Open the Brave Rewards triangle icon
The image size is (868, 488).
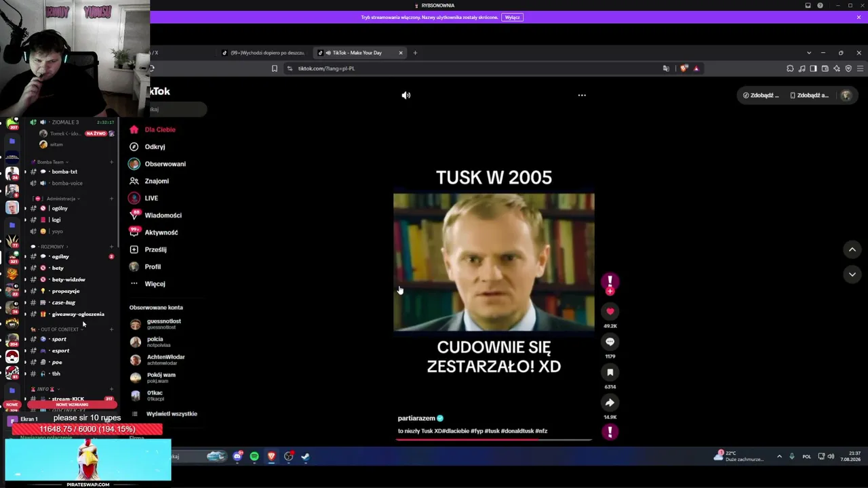point(696,68)
